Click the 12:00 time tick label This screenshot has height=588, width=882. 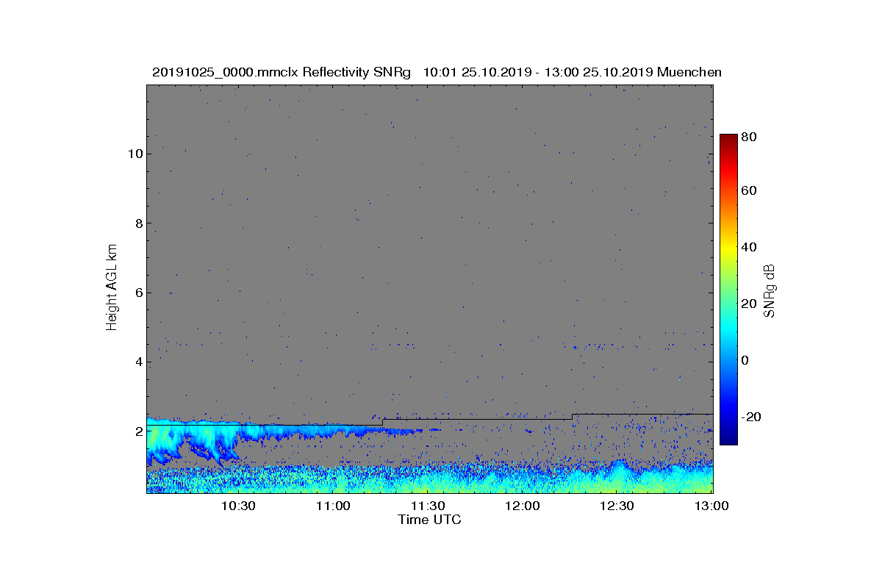(x=523, y=506)
